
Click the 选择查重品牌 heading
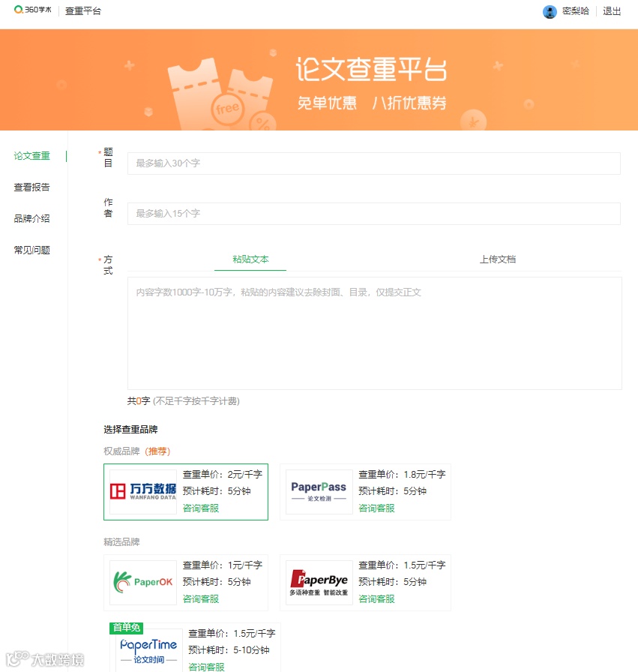130,430
